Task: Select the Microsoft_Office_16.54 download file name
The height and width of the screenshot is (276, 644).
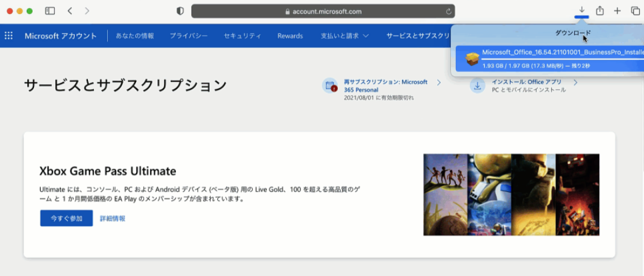Action: 563,52
